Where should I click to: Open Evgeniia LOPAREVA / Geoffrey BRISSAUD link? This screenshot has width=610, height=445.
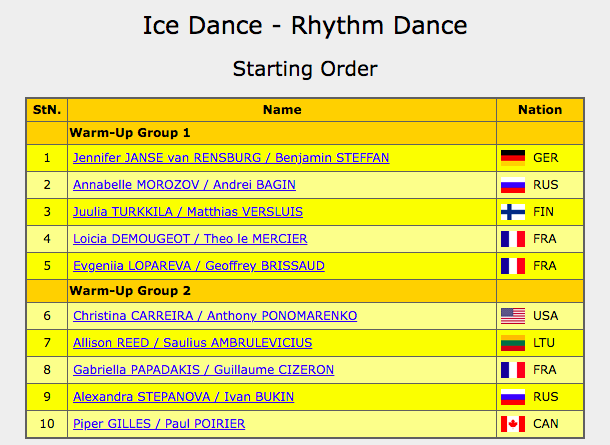(x=199, y=266)
